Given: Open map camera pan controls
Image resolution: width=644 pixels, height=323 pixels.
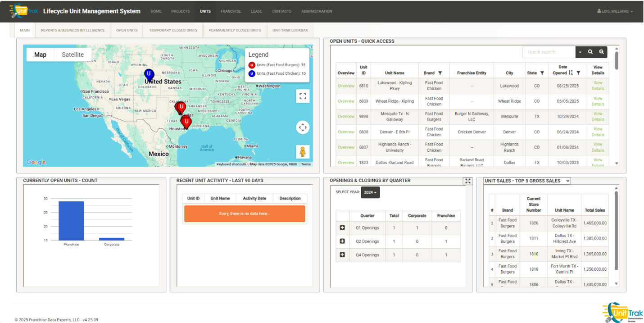Looking at the screenshot, I should (303, 127).
